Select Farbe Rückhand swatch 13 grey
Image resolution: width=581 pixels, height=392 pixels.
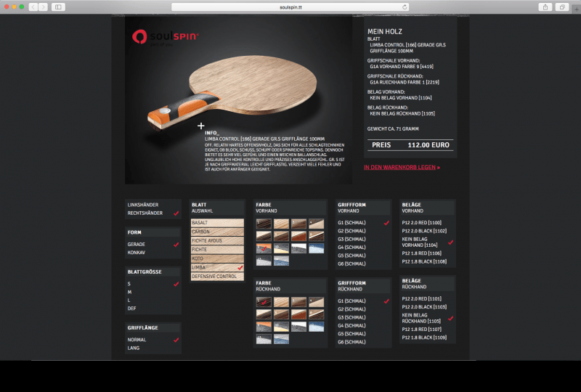(264, 339)
